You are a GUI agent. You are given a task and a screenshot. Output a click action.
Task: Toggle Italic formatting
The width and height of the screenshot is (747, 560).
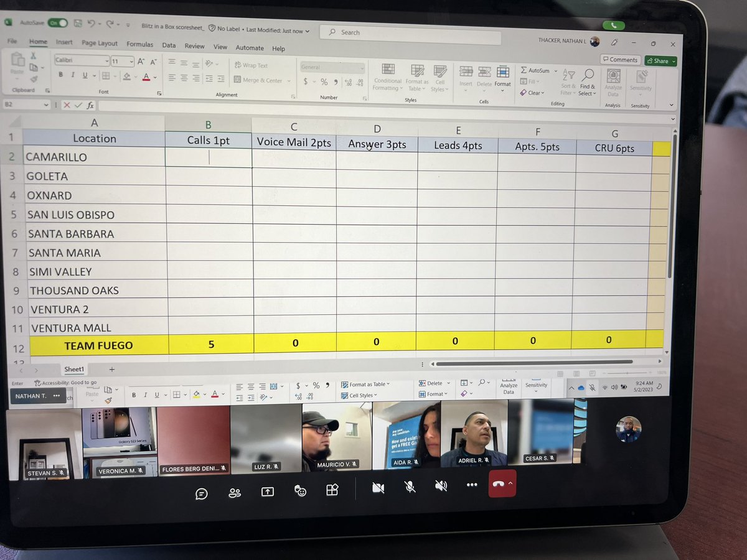pyautogui.click(x=73, y=75)
